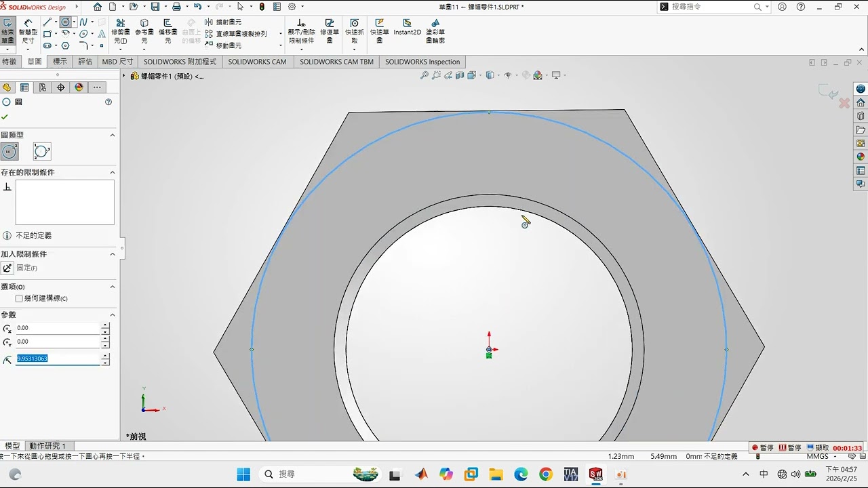868x488 pixels.
Task: Click the center X coordinate input field
Action: click(x=58, y=328)
